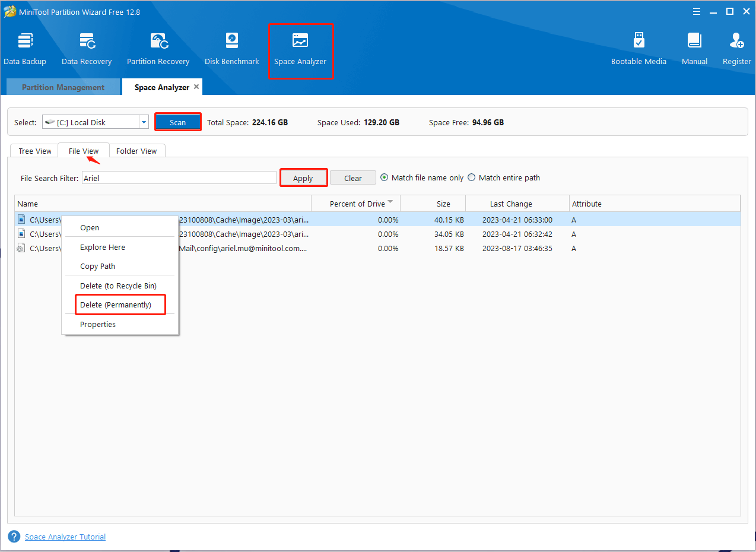Click the Space Free value 94.96 GB
This screenshot has height=552, width=756.
[x=488, y=122]
